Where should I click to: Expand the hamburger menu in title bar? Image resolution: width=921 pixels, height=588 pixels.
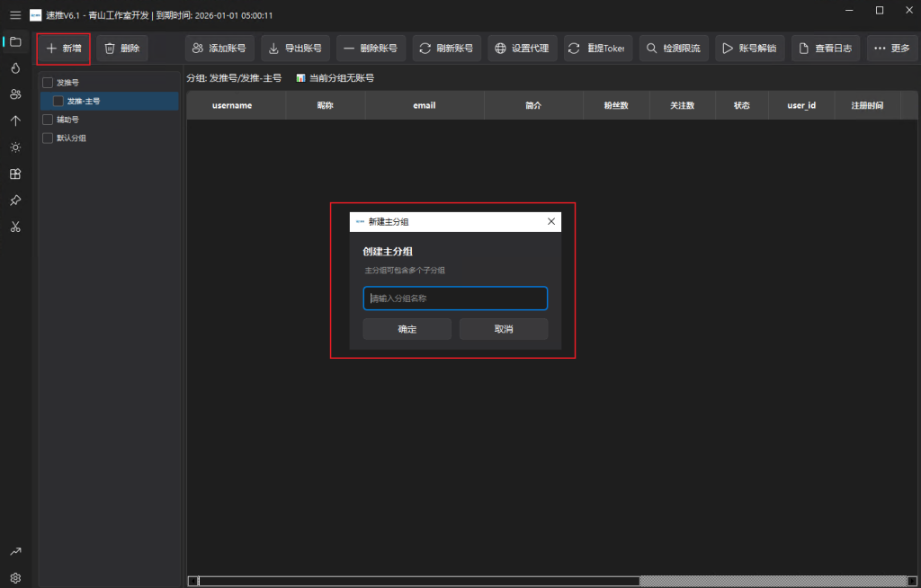click(x=15, y=15)
